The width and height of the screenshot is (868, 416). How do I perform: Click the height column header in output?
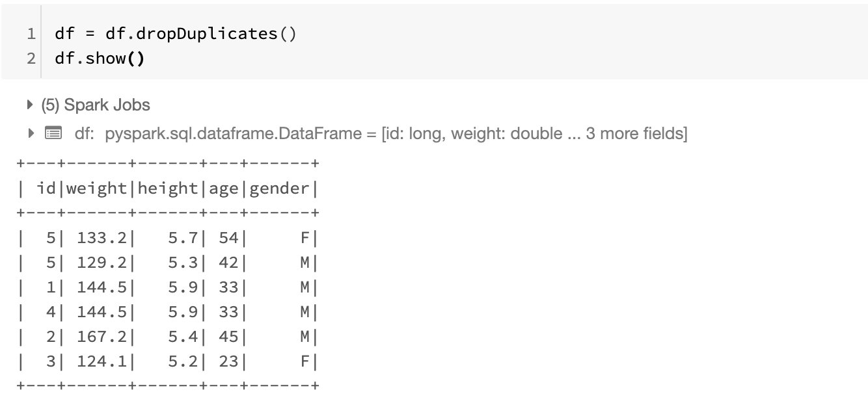tap(167, 188)
